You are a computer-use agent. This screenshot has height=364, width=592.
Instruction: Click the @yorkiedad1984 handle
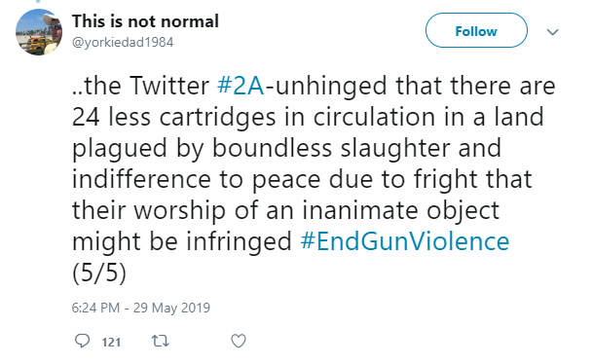tap(123, 42)
